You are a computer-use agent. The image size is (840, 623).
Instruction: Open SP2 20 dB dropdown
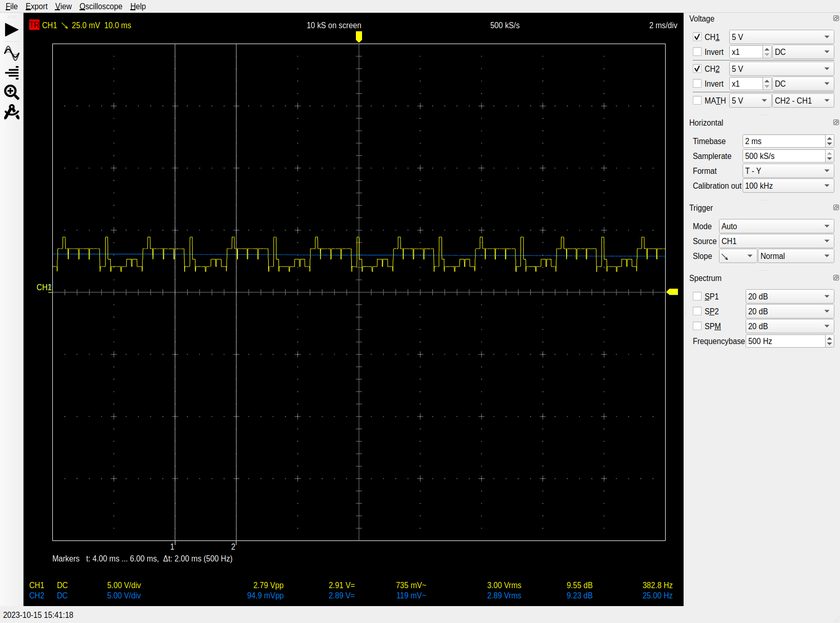click(x=790, y=311)
